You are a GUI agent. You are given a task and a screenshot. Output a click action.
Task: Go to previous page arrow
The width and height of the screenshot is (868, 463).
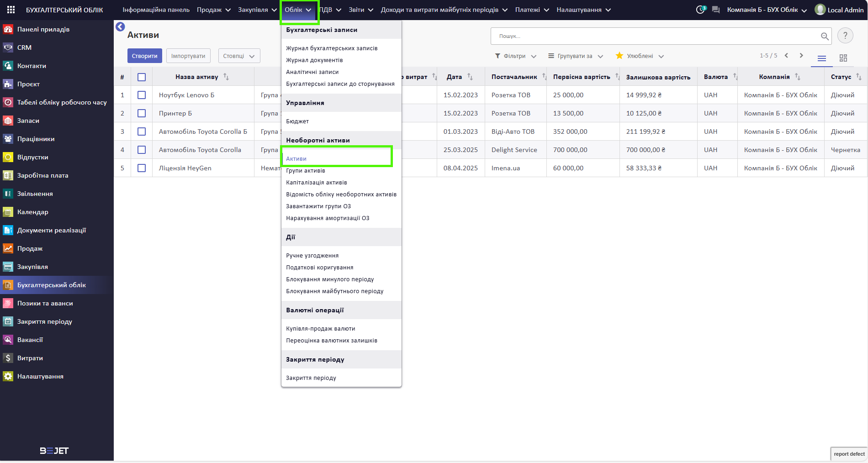pos(786,55)
